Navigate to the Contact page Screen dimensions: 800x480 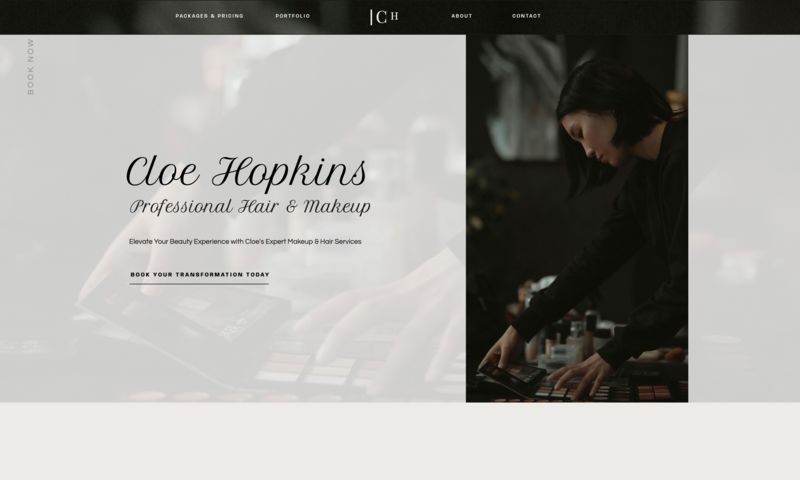pos(527,16)
